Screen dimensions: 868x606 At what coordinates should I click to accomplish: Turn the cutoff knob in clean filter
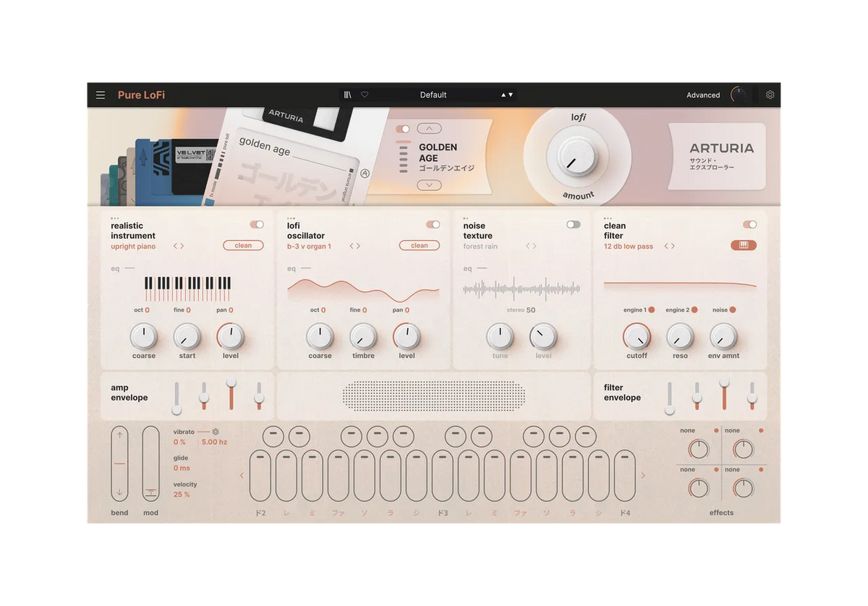[637, 337]
